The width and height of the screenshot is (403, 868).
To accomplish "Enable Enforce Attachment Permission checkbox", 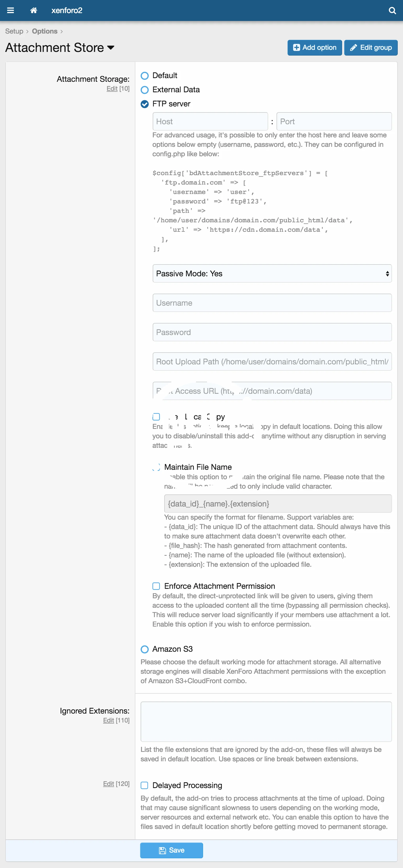I will coord(156,586).
